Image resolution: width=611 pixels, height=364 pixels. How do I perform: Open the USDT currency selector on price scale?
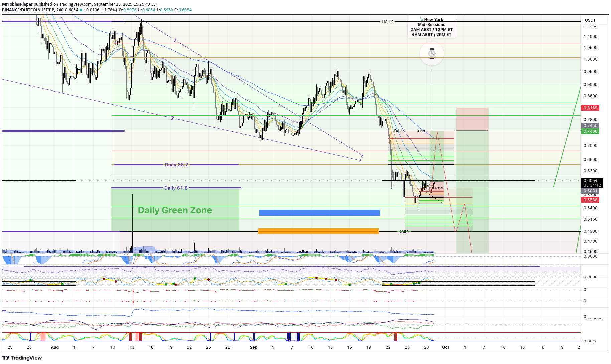(590, 20)
